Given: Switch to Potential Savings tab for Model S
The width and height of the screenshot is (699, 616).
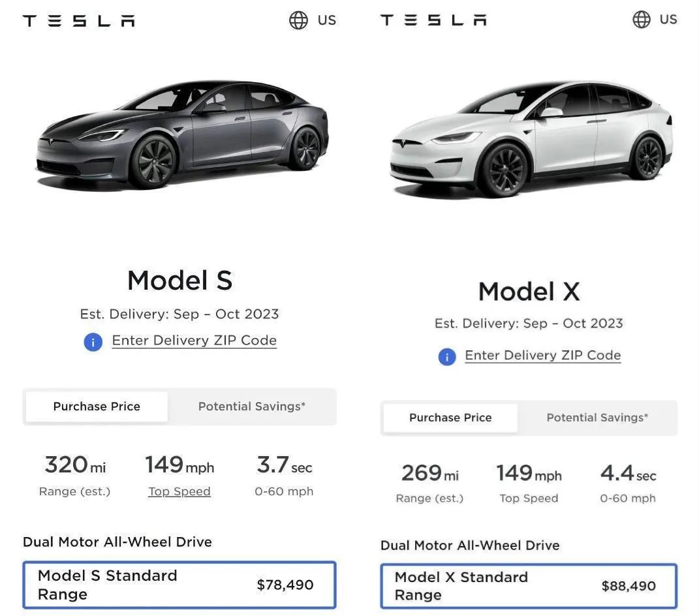Looking at the screenshot, I should [x=252, y=407].
